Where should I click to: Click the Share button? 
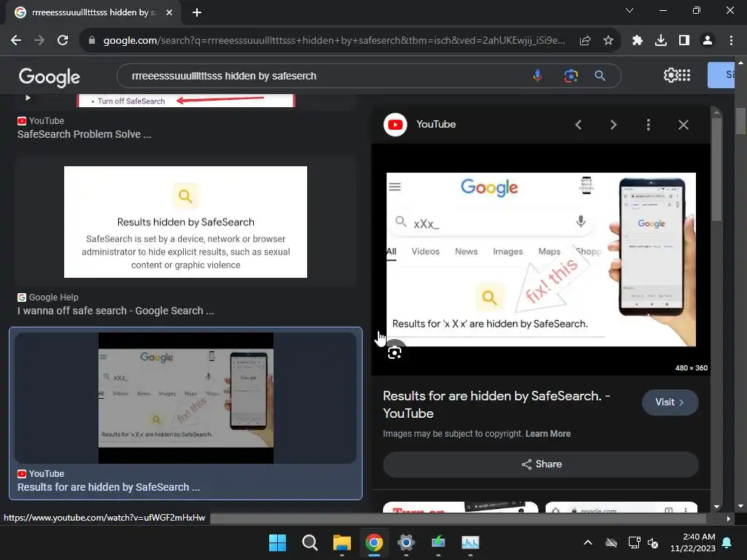[x=541, y=464]
